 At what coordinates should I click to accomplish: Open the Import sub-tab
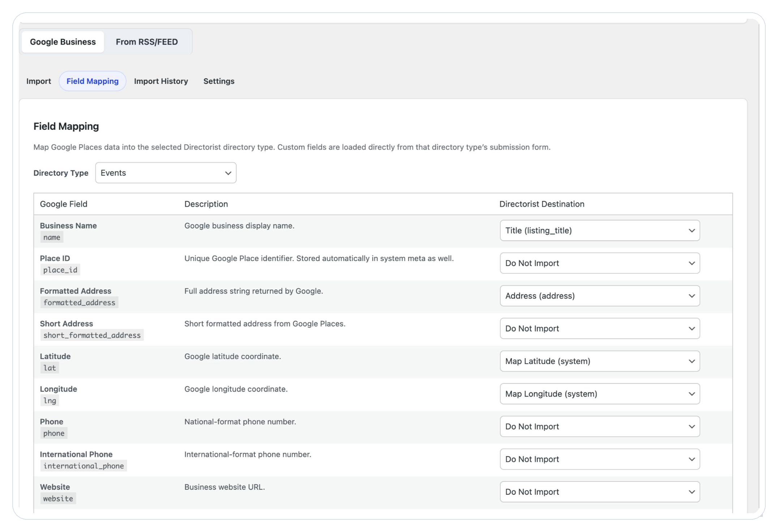coord(39,81)
